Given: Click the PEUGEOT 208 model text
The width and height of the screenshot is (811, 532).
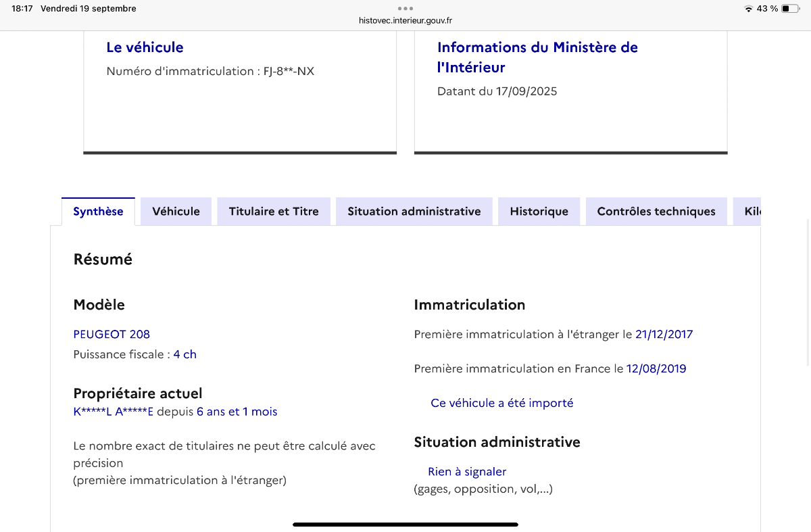Looking at the screenshot, I should pos(112,334).
